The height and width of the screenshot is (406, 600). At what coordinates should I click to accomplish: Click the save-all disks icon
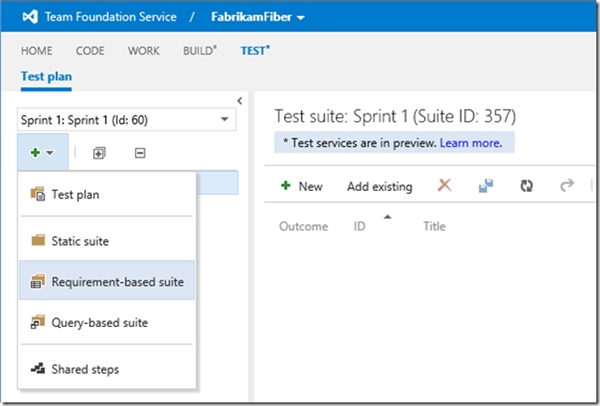(x=486, y=186)
